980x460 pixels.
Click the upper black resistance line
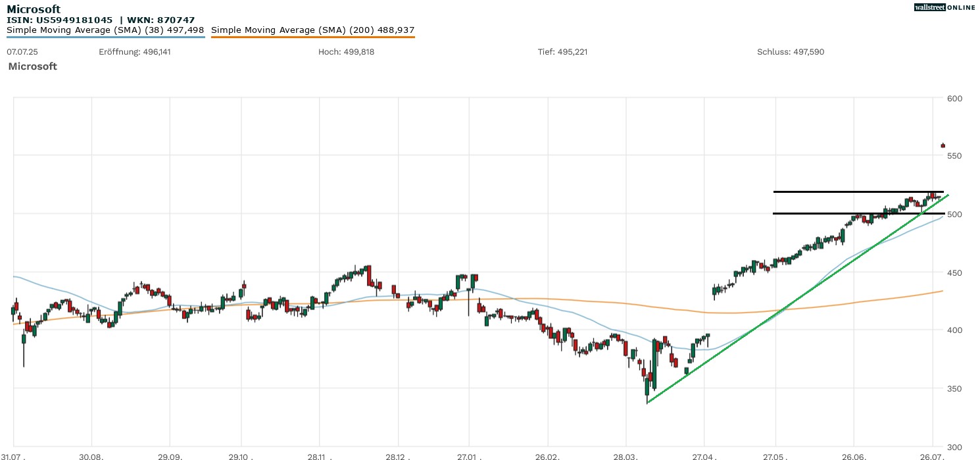tap(859, 192)
